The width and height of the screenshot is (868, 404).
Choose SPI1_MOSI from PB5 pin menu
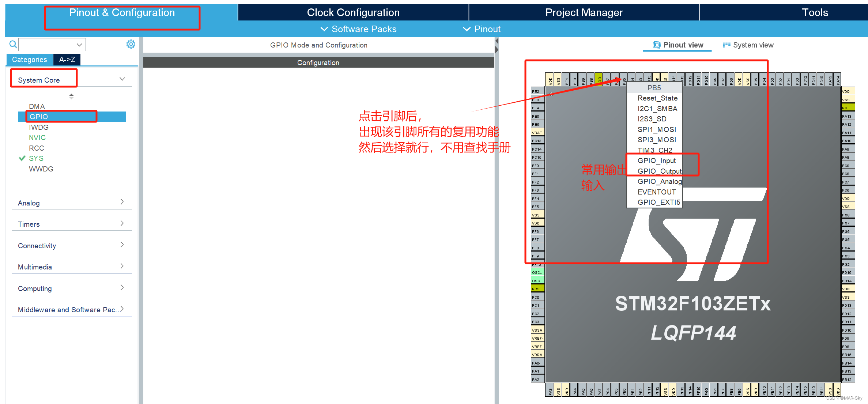[x=657, y=129]
